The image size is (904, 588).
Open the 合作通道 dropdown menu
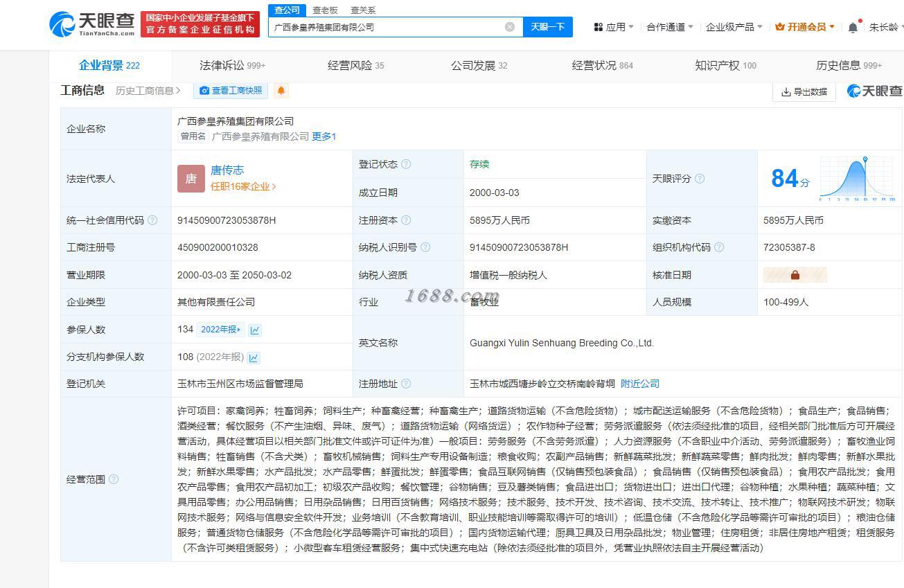point(670,27)
